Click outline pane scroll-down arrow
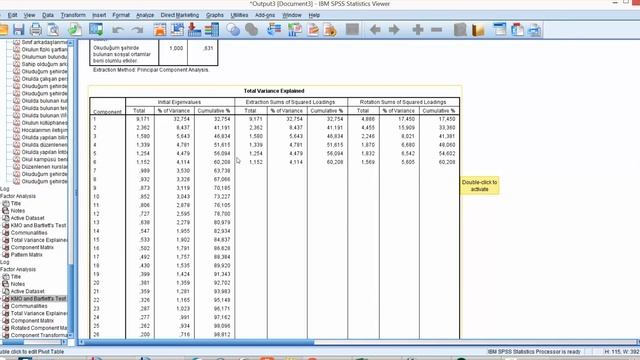 point(71,335)
